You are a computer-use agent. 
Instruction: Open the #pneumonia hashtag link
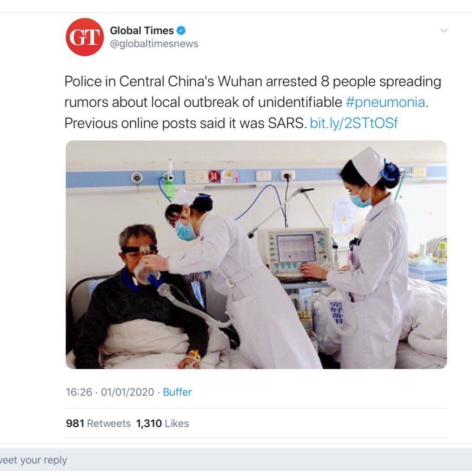click(x=385, y=102)
